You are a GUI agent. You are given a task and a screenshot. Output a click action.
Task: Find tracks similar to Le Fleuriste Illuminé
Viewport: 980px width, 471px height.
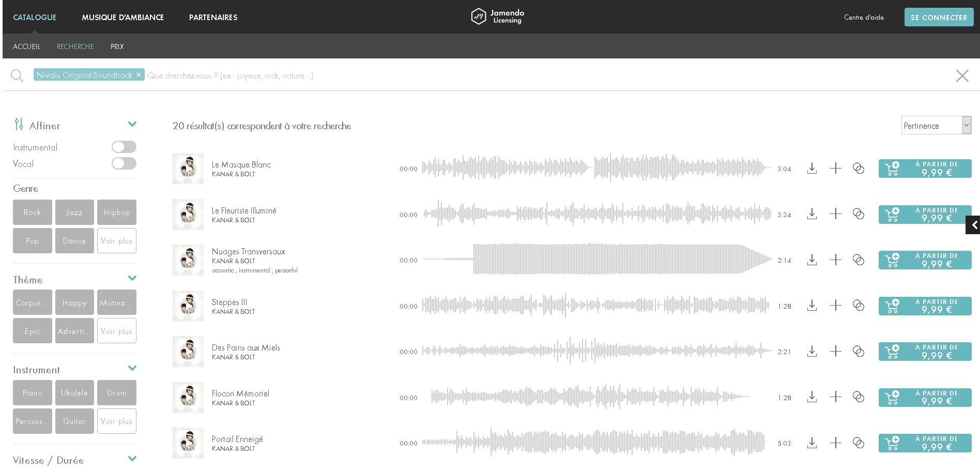point(859,214)
